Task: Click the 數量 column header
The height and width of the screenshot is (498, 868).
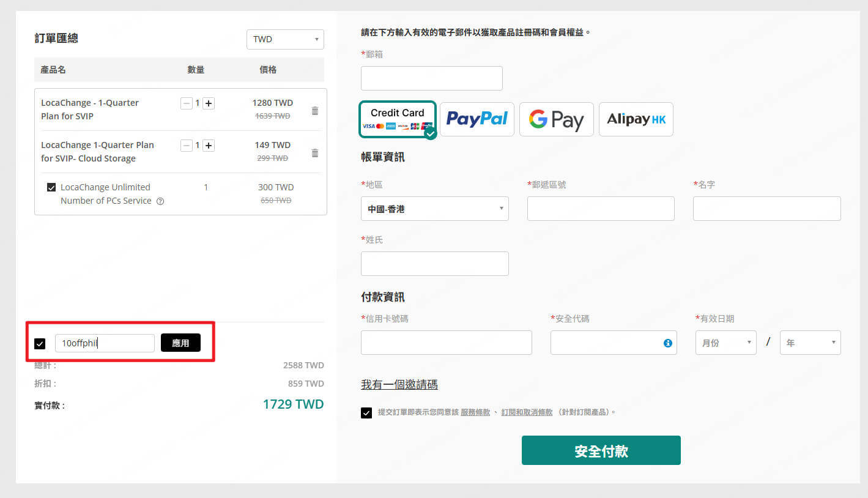Action: pos(196,70)
